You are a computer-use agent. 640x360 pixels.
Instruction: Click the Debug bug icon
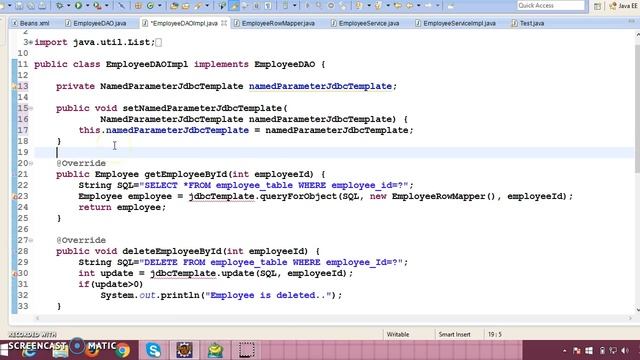tap(60, 6)
